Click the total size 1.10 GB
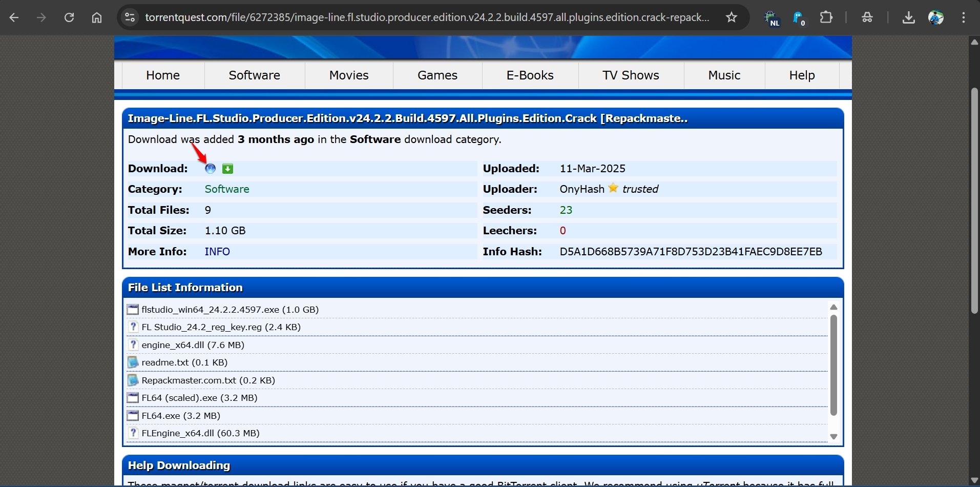 point(225,231)
